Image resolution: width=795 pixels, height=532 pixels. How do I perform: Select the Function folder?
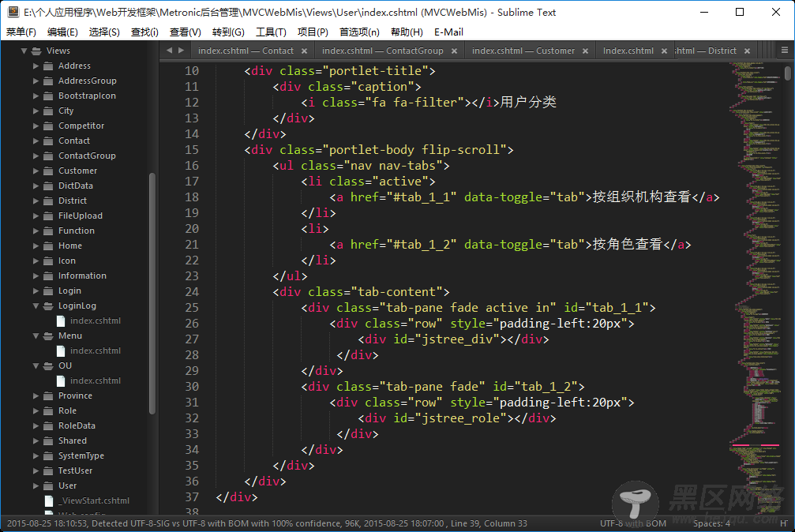click(x=76, y=230)
